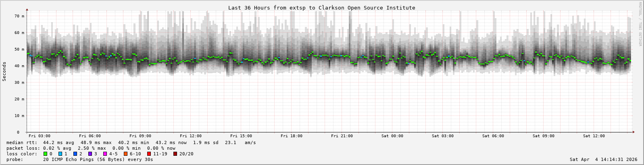Screen dimensions: 644x165
Task: Click the graph title about Clarkson Open Source Institute
Action: tap(321, 8)
